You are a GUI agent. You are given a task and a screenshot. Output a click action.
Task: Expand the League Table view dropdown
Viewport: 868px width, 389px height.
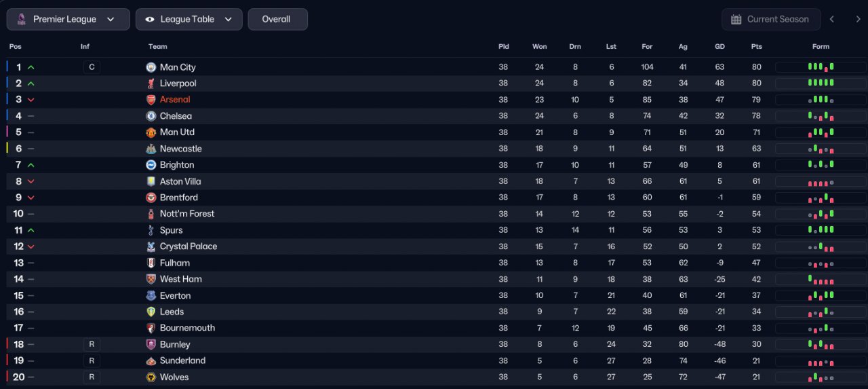click(189, 20)
